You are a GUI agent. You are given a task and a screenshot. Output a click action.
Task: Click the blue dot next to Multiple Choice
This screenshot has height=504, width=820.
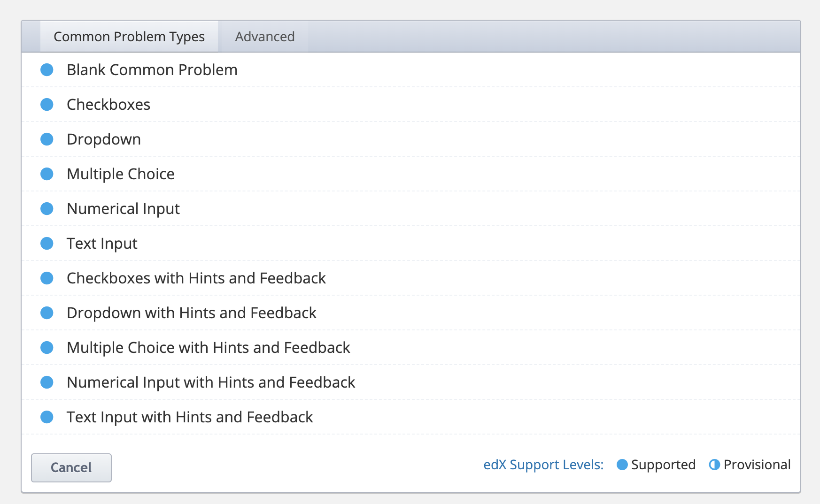coord(47,174)
